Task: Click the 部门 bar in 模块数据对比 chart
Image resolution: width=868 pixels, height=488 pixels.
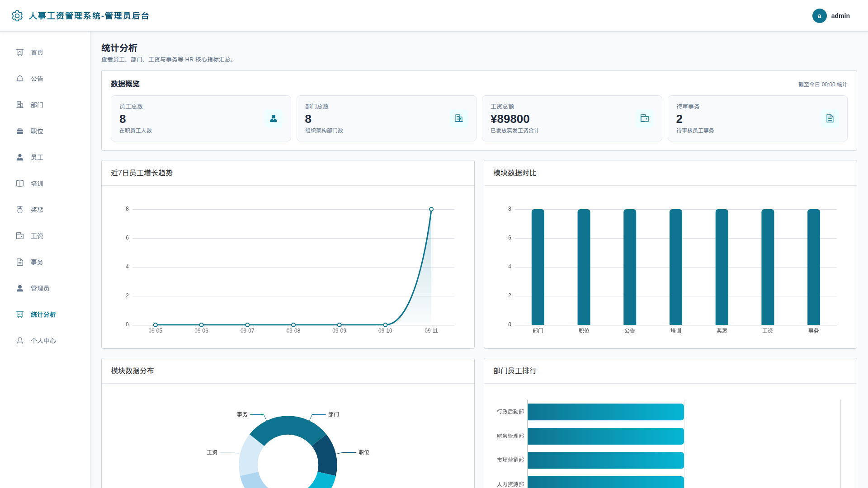Action: point(538,267)
